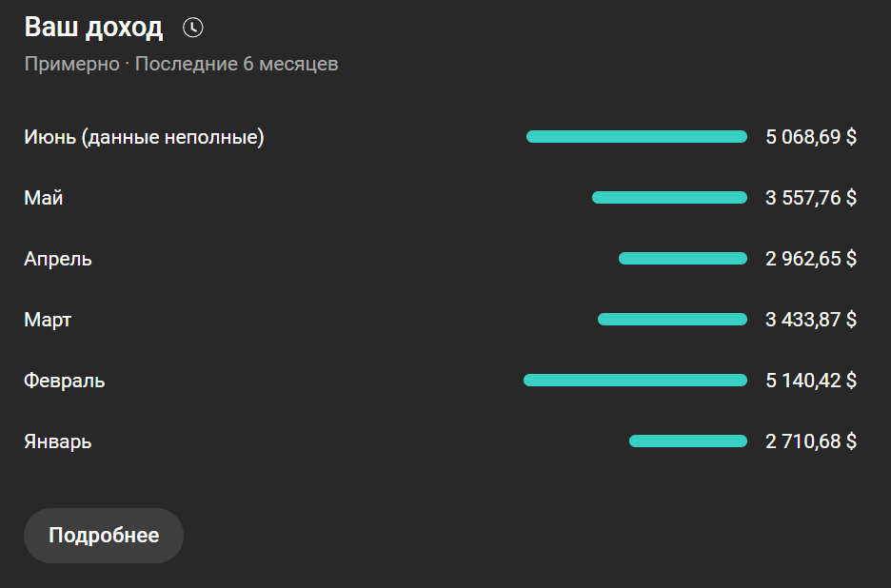The width and height of the screenshot is (891, 588).
Task: Click the Примерно · Последние 6 месяцев subtitle
Action: [x=181, y=65]
